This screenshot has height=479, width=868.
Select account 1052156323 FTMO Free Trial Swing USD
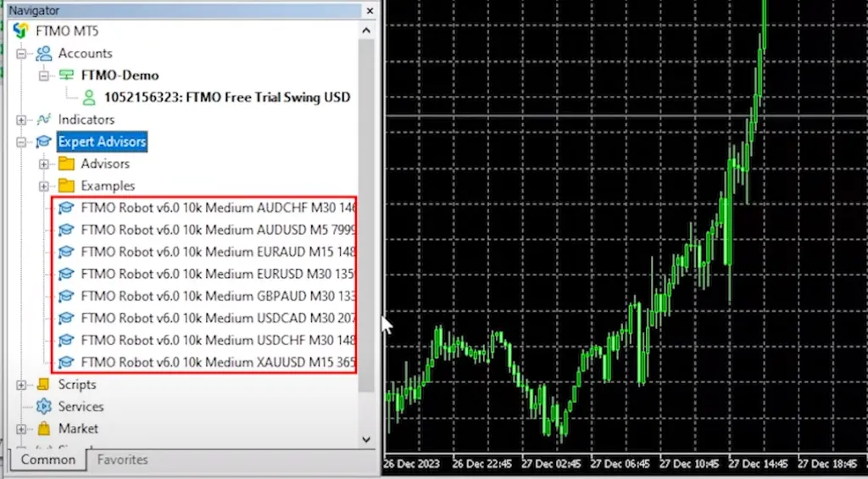click(x=227, y=97)
